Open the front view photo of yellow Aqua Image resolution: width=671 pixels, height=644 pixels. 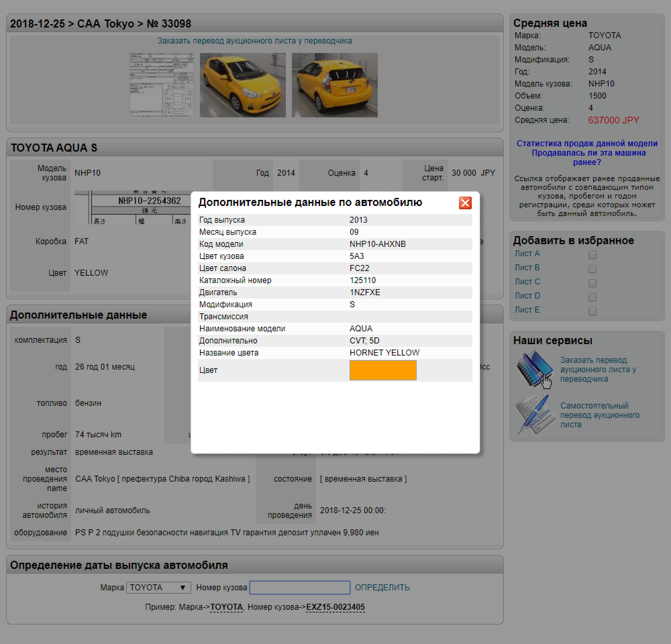tap(243, 85)
